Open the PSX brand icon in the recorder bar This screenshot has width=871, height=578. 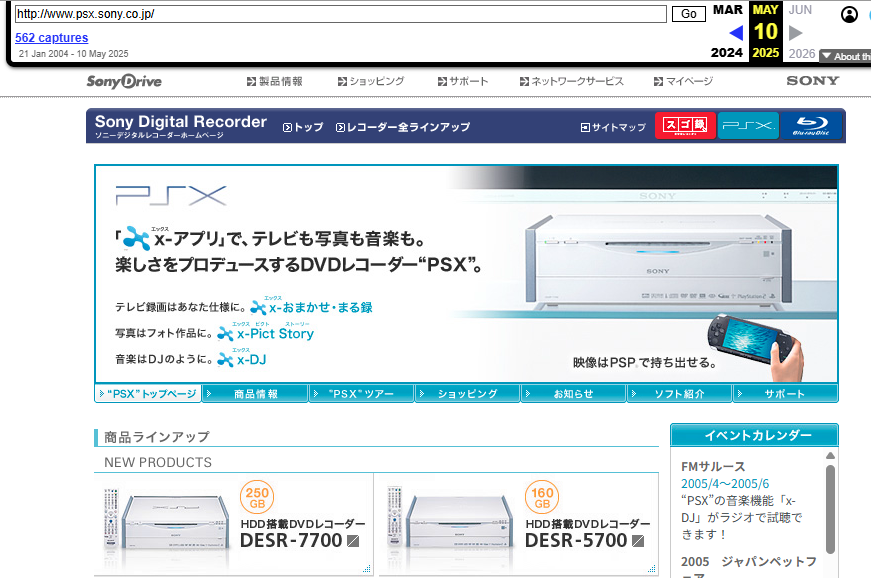pyautogui.click(x=748, y=125)
